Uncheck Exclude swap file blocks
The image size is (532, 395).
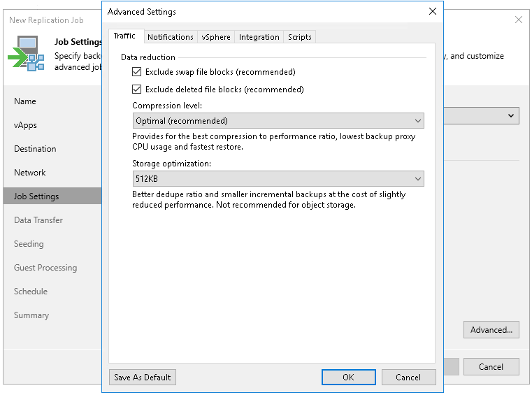point(137,72)
